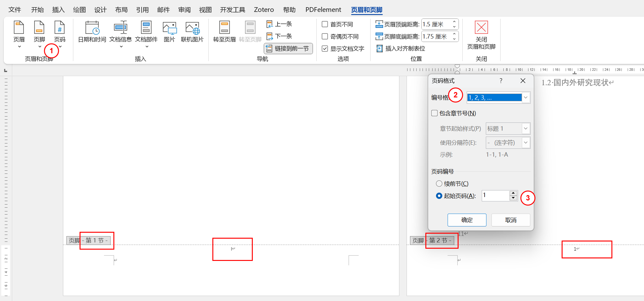Switch to the 引用 ribbon tab

point(142,10)
